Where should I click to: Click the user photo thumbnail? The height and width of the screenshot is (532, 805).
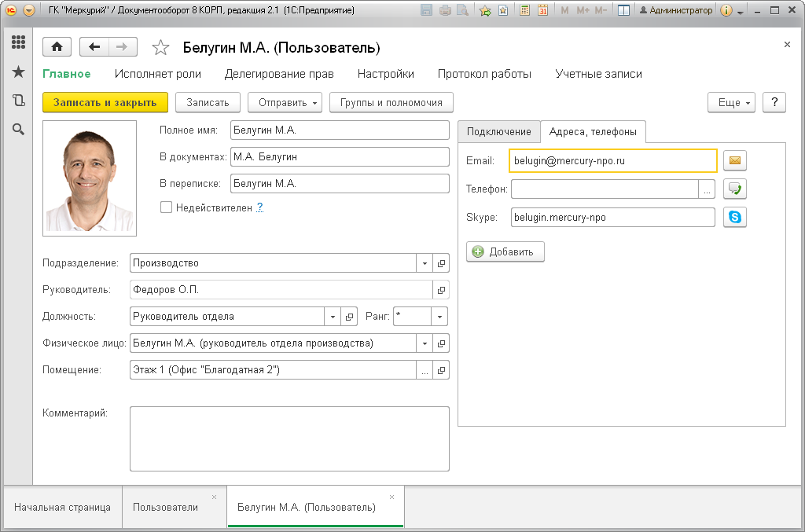click(90, 178)
